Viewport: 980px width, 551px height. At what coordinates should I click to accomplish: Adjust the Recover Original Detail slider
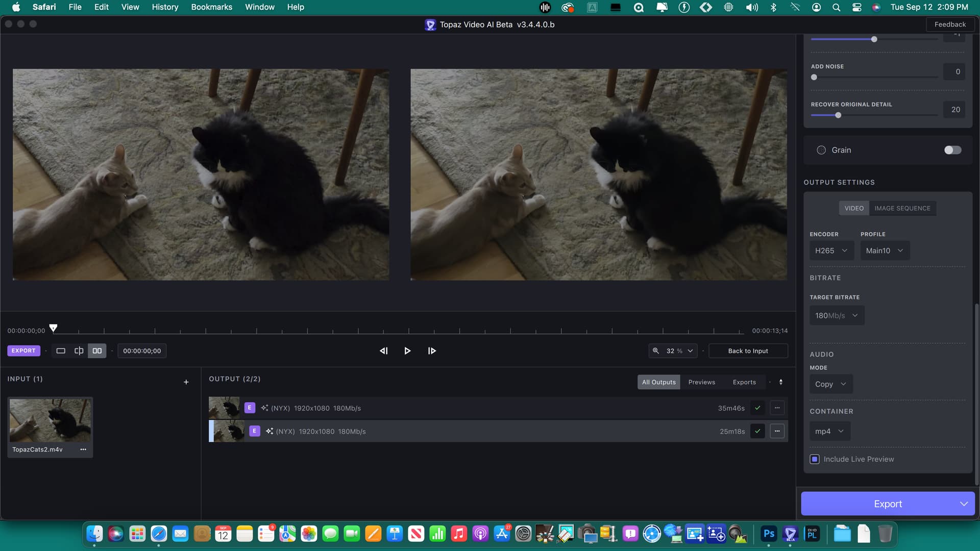click(x=838, y=115)
